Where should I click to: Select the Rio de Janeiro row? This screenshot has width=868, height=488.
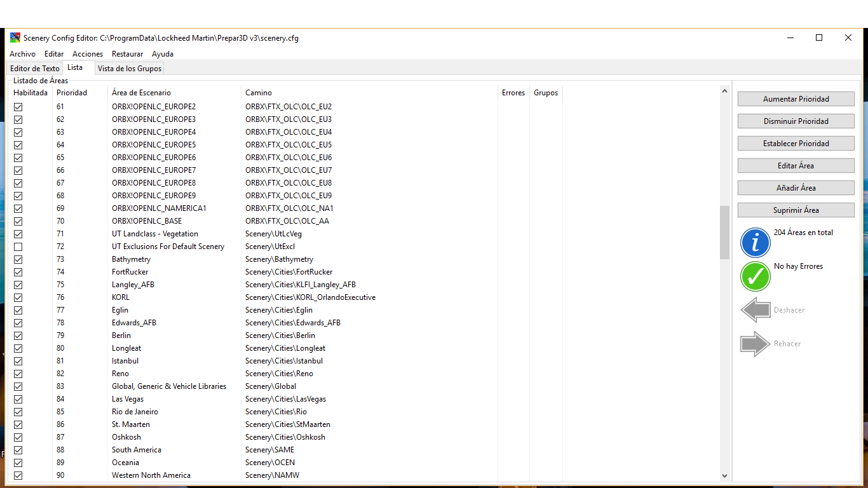click(x=135, y=412)
